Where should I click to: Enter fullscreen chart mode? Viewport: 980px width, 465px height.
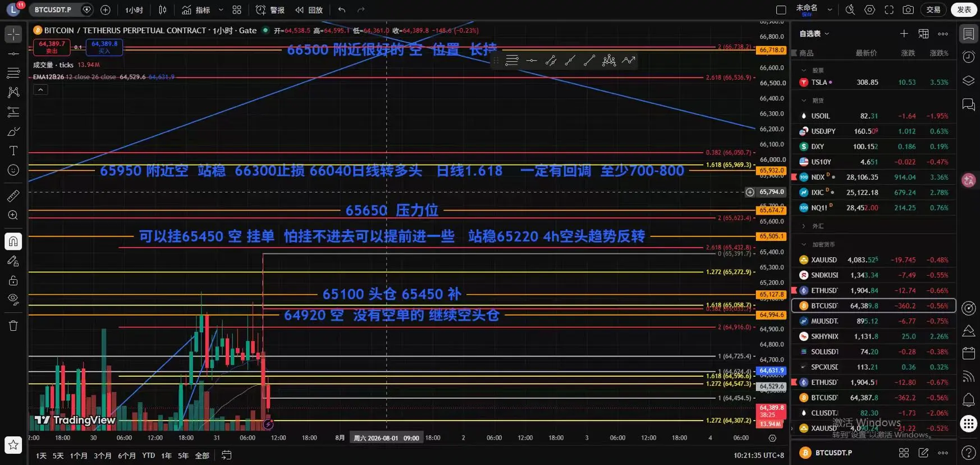(889, 10)
